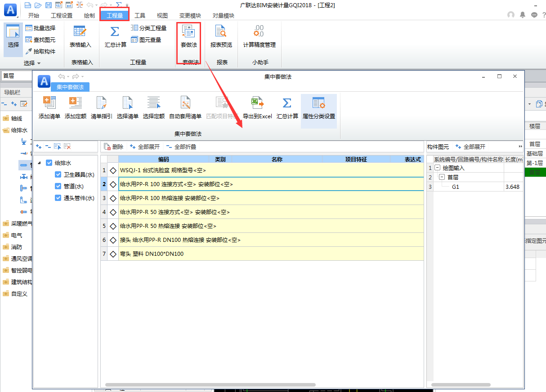The width and height of the screenshot is (546, 392).
Task: Click 全部展开 in 构件图元 panel
Action: coord(470,147)
